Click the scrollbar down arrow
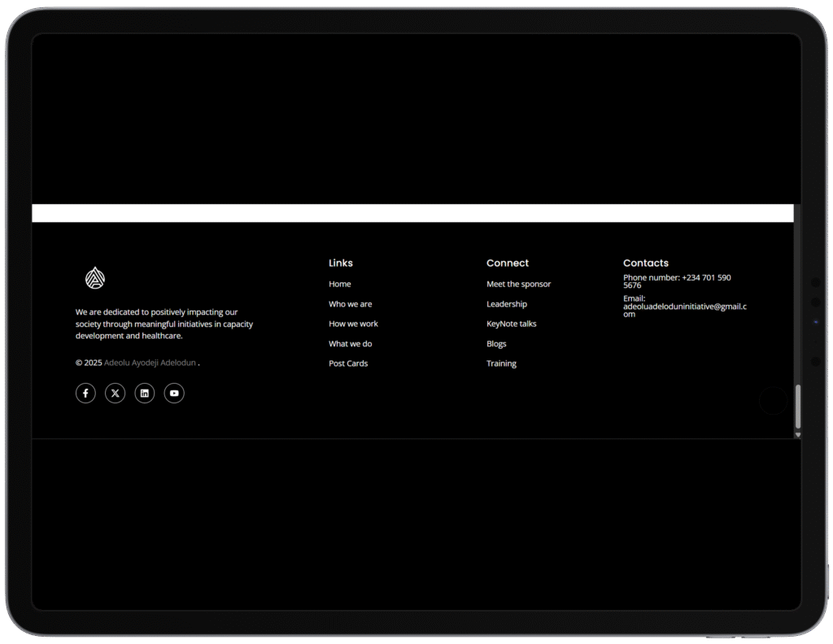This screenshot has width=833, height=644. pos(798,435)
